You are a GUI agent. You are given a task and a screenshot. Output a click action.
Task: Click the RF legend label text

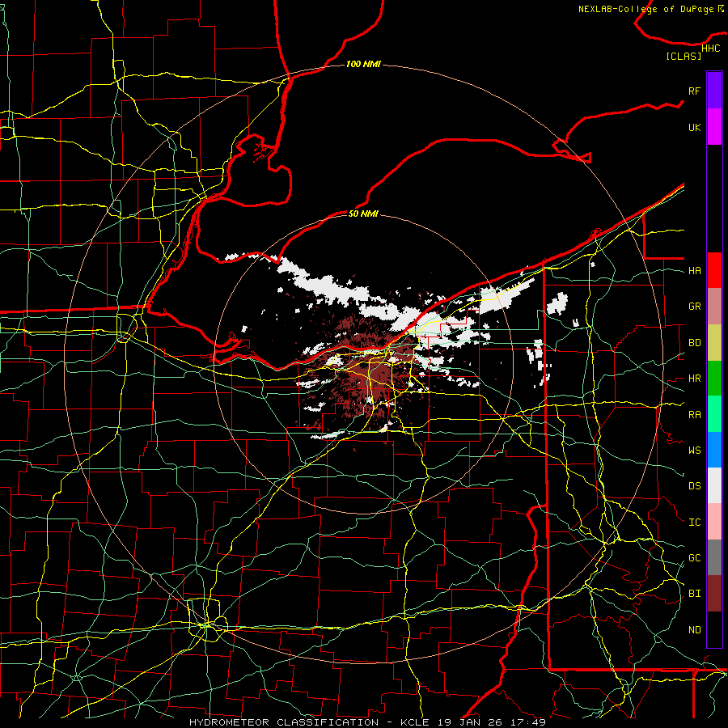click(x=694, y=91)
